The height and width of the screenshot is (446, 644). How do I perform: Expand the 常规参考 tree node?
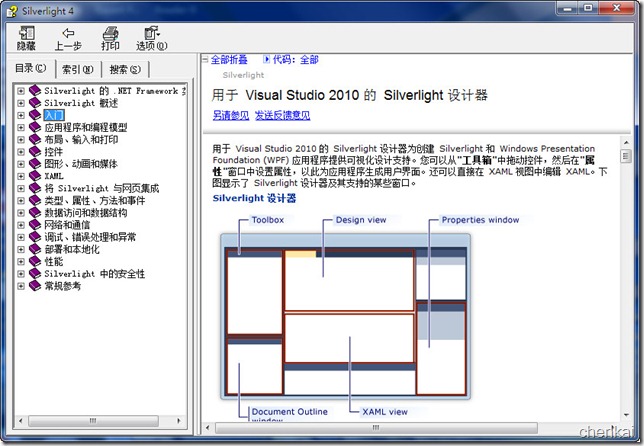tap(21, 286)
